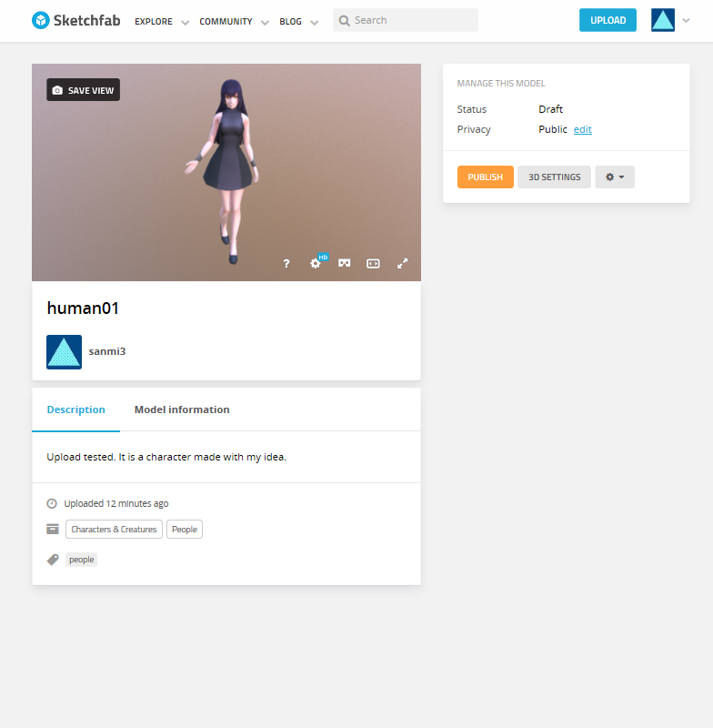Click the camera Save View button
The image size is (713, 728).
coord(83,89)
